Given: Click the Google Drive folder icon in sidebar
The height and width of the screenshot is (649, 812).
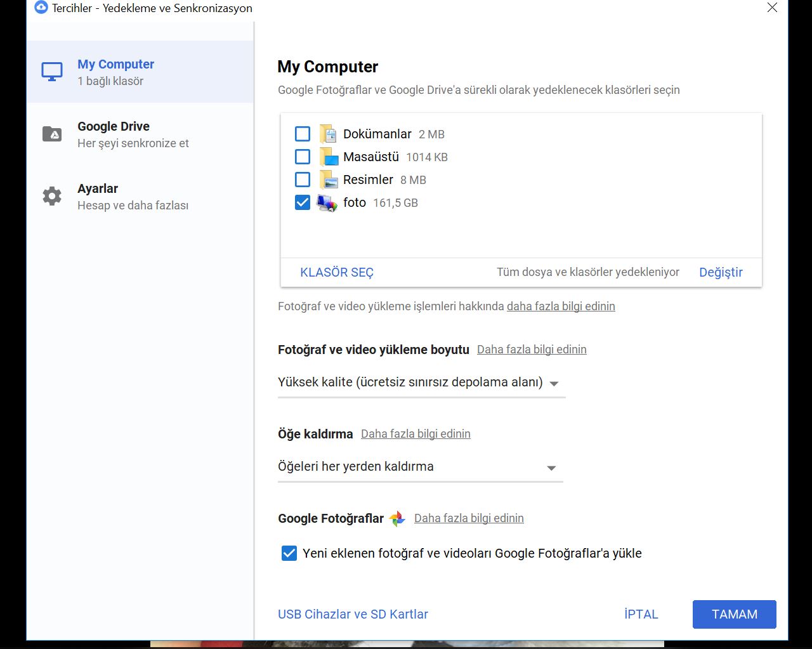Looking at the screenshot, I should (52, 134).
